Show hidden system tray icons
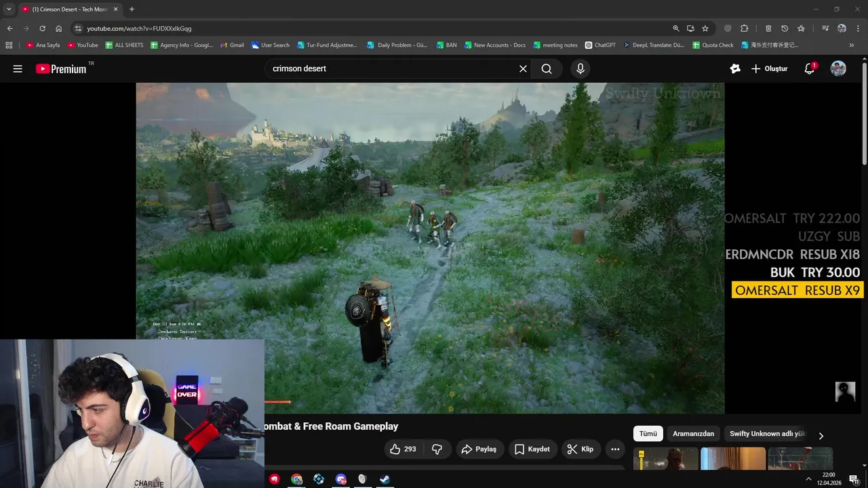Screen dimensions: 868x488 (x=808, y=479)
